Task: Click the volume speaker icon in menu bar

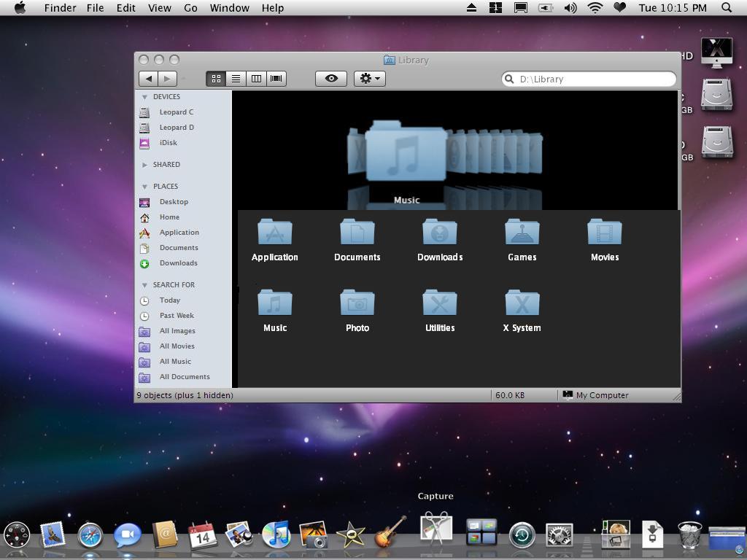Action: 570,7
